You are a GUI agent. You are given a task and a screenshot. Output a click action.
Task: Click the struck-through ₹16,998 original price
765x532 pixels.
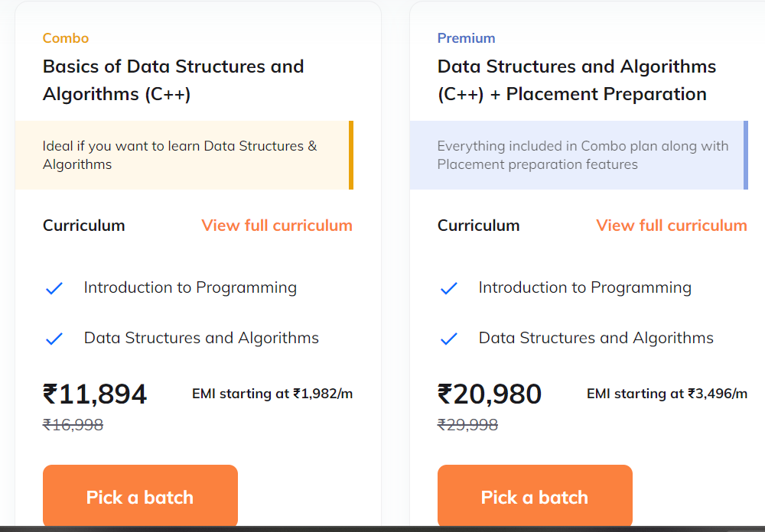pyautogui.click(x=73, y=425)
